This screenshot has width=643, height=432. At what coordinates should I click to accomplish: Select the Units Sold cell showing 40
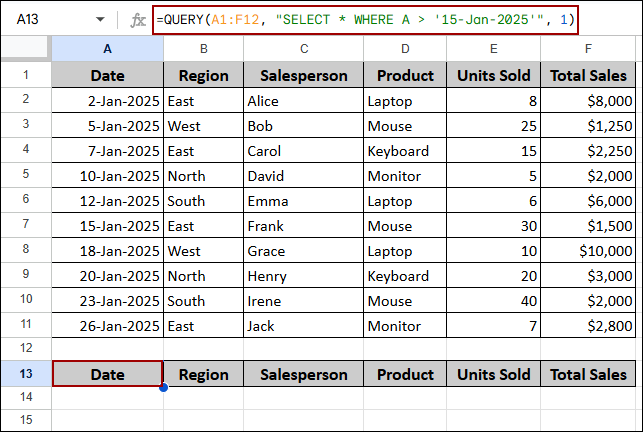tap(493, 301)
